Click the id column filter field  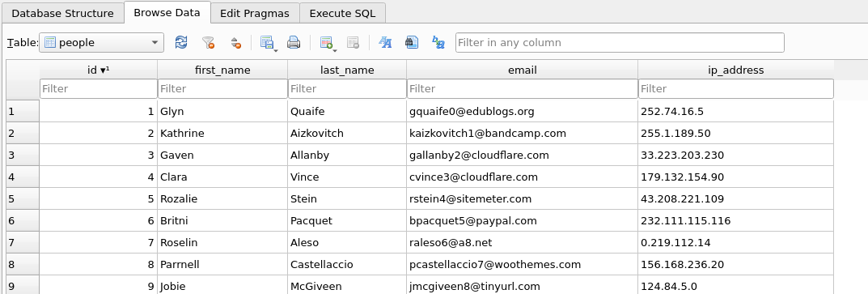tap(99, 89)
